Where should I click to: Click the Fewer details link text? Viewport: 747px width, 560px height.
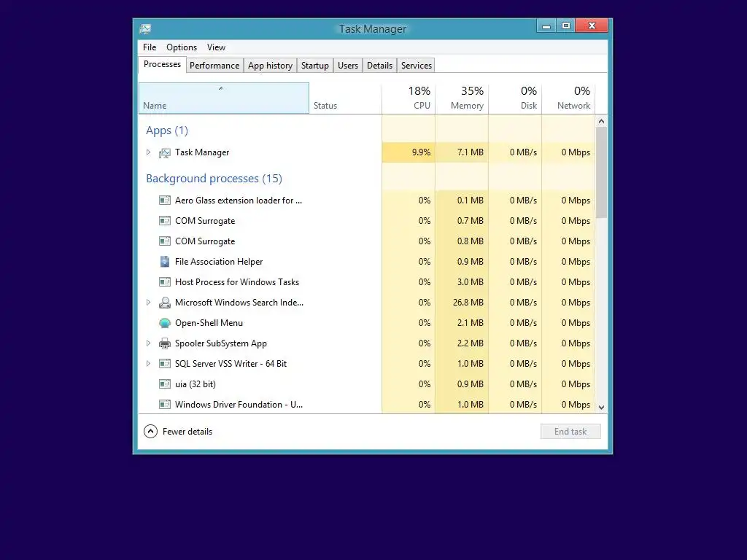pos(187,432)
